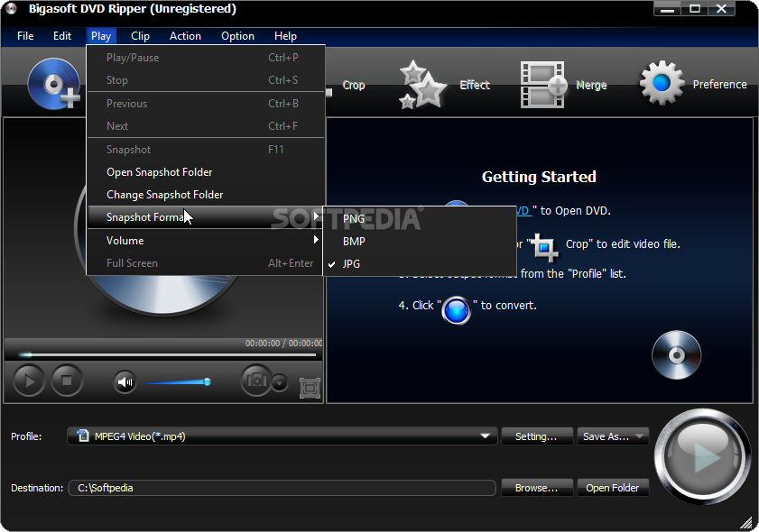Choose Open Snapshot Folder menu item
The height and width of the screenshot is (532, 759).
click(x=205, y=172)
